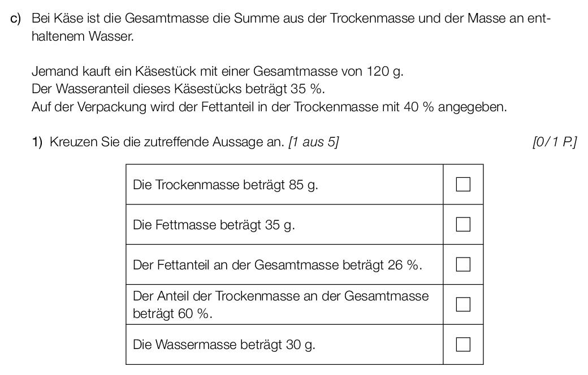Click the instruction 'Kreuzen Sie die zutreffende Aussage an.'

click(167, 142)
